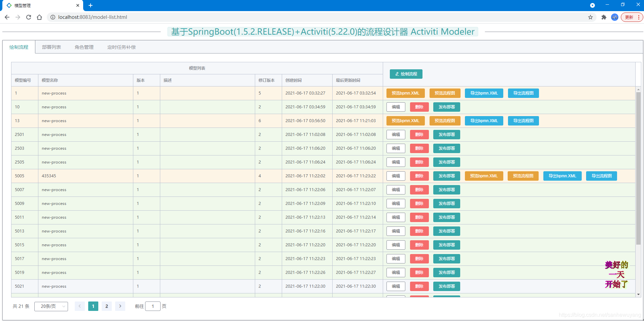
Task: Edit model 10
Action: click(x=396, y=107)
